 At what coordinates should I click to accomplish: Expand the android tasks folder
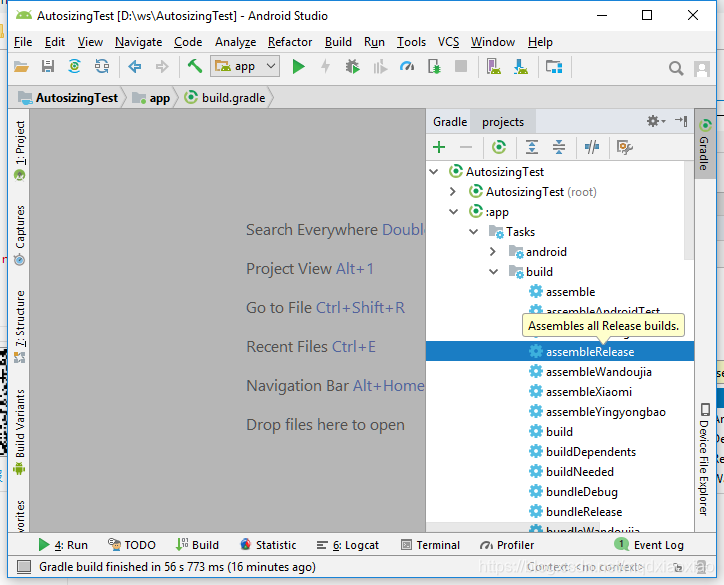[x=493, y=252]
